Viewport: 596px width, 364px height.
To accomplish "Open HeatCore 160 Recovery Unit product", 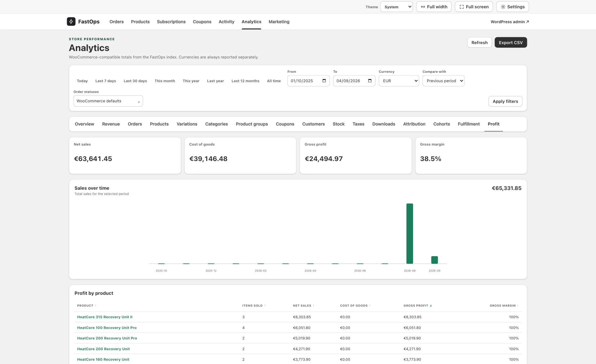I will point(103,359).
